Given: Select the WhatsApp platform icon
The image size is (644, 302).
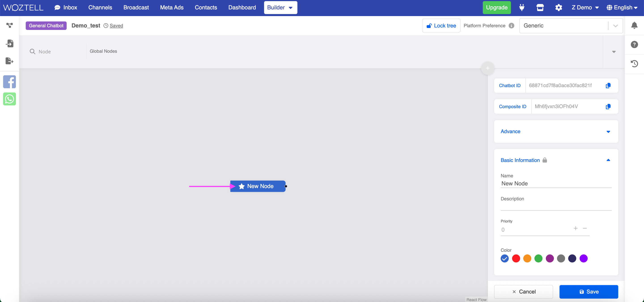Looking at the screenshot, I should point(9,99).
